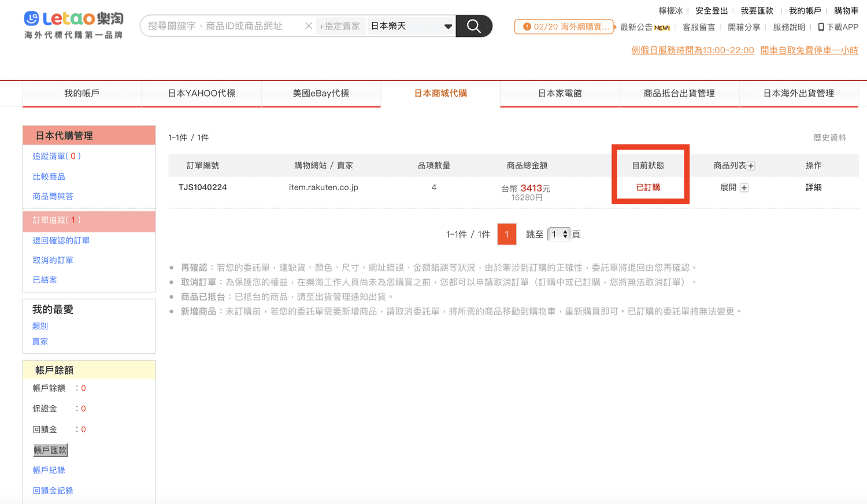This screenshot has width=867, height=504.
Task: Switch to 日本YAHOO代標 tab
Action: click(x=201, y=93)
